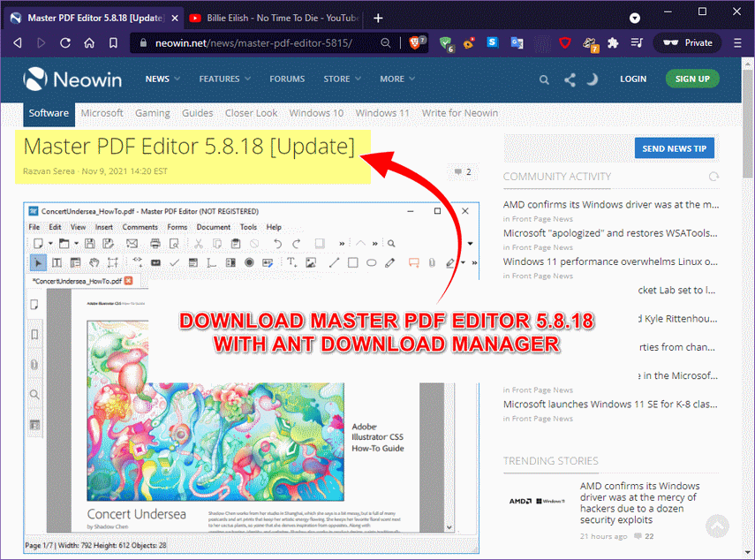Click the Neowin share icon
The width and height of the screenshot is (755, 560).
click(570, 79)
